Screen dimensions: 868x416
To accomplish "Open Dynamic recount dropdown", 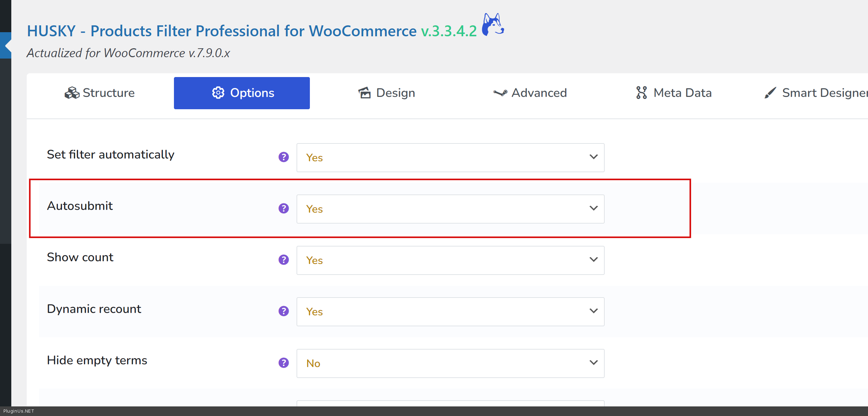I will (x=450, y=312).
